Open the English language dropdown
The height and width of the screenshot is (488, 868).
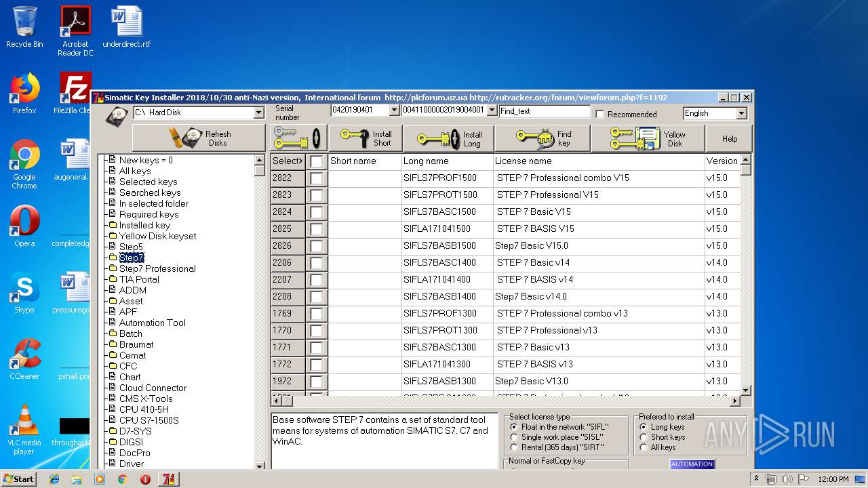click(741, 113)
